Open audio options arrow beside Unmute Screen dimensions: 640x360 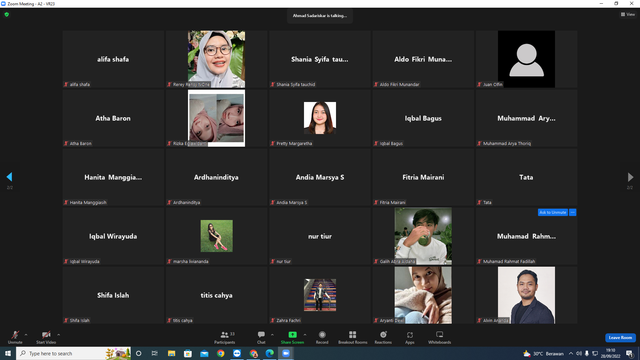coord(26,335)
